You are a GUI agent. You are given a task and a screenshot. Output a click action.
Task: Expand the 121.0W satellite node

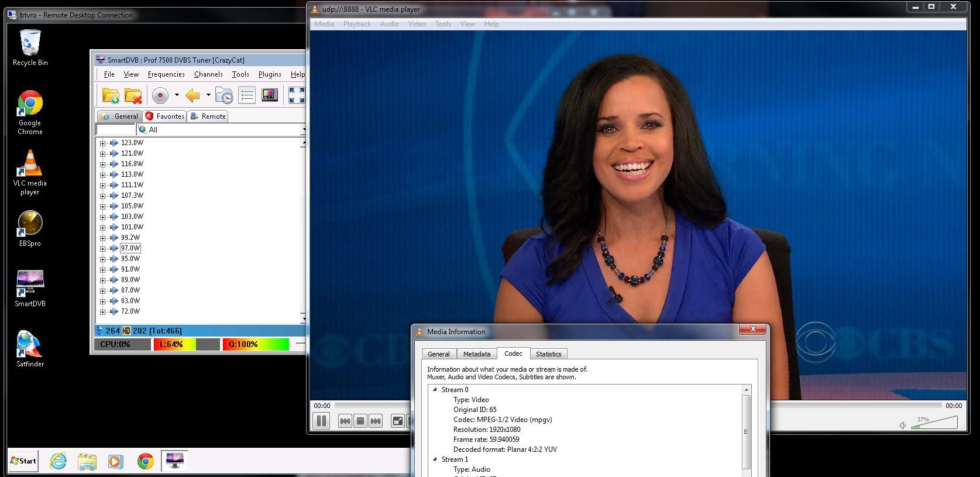click(103, 153)
